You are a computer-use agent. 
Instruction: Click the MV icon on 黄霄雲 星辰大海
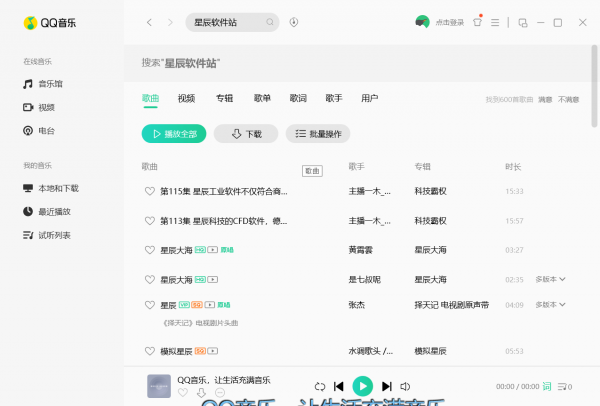coord(212,250)
